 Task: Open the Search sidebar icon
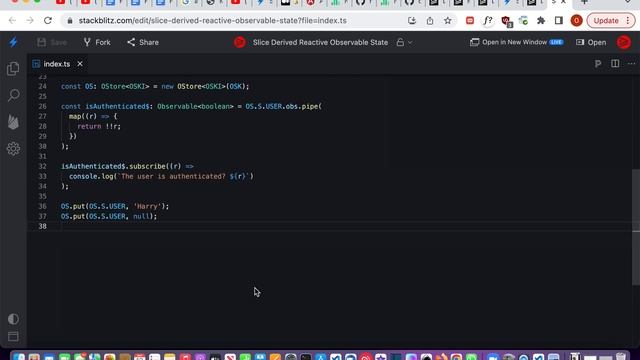coord(13,96)
